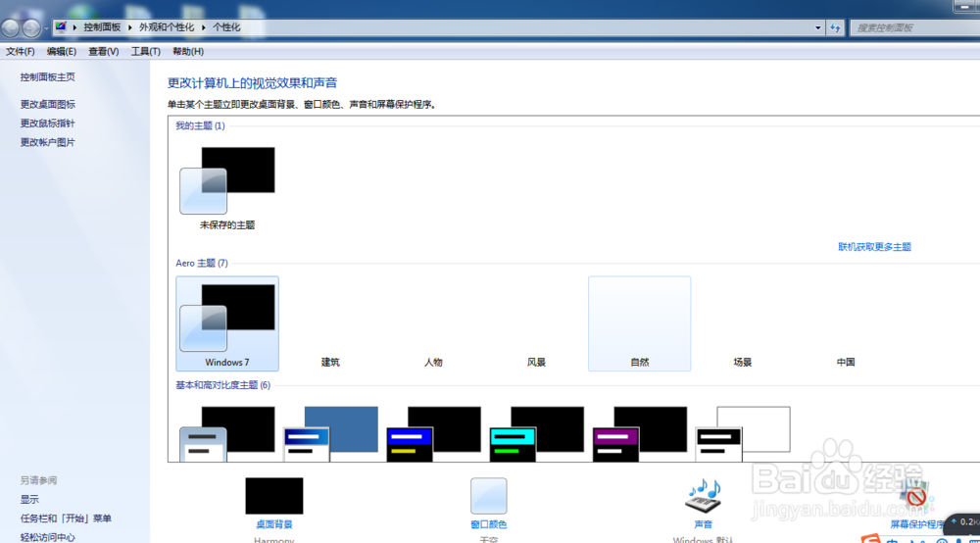This screenshot has height=543, width=980.
Task: Click the 窗口颜色 link text
Action: pos(488,524)
